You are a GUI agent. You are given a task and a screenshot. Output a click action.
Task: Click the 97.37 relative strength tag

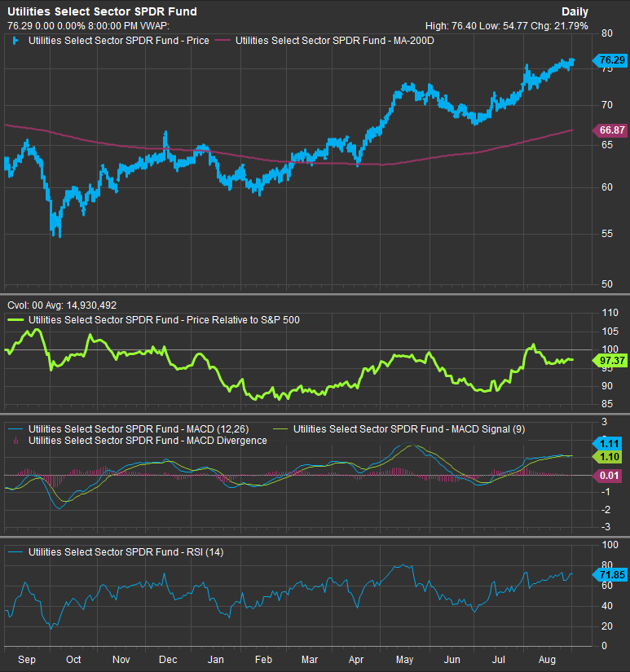click(x=610, y=360)
